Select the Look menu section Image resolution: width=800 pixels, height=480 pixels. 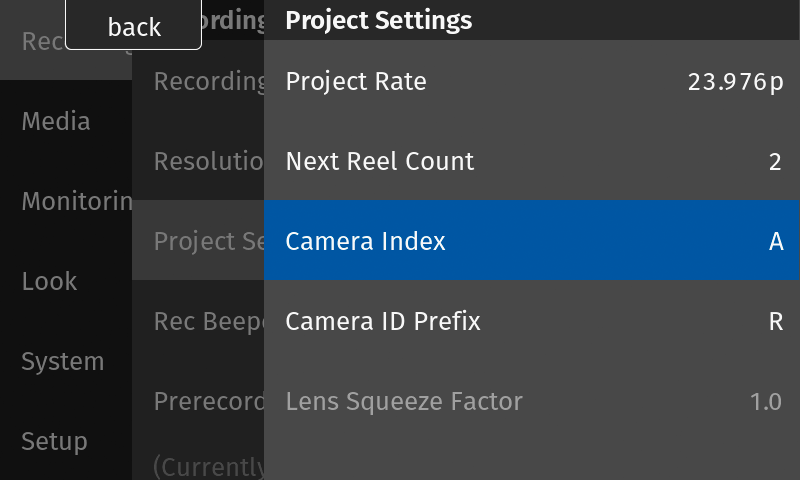(x=49, y=282)
